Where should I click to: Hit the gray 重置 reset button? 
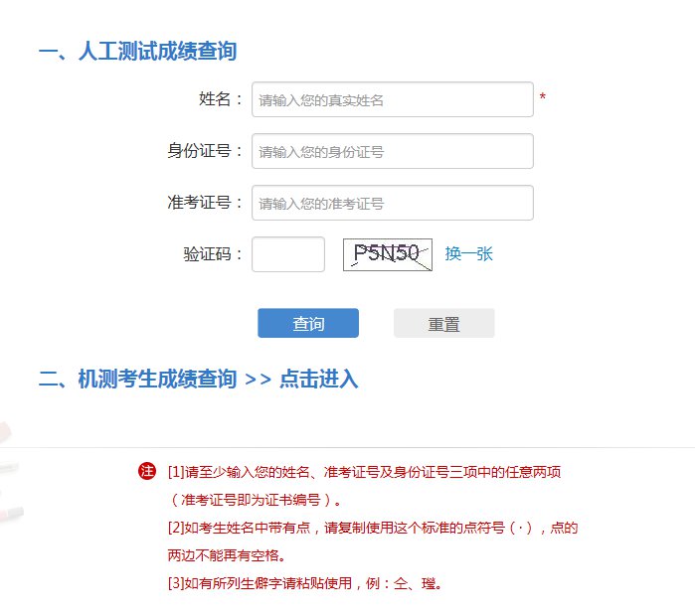coord(443,324)
